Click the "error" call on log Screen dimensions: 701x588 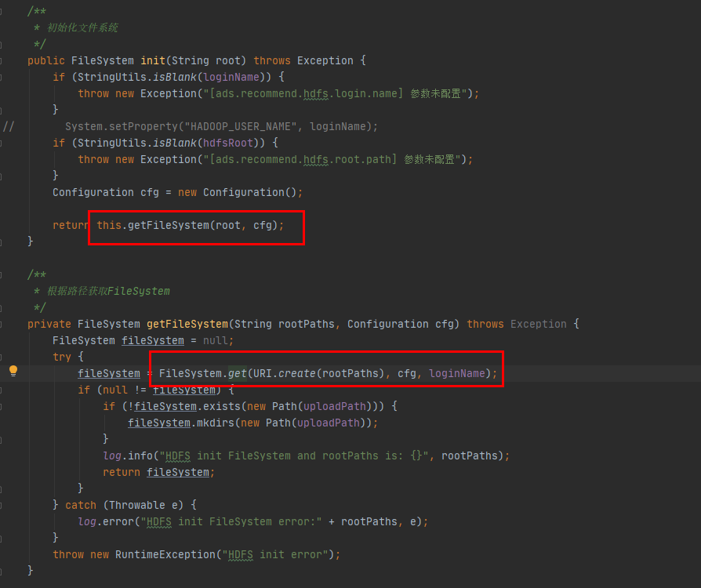(118, 522)
